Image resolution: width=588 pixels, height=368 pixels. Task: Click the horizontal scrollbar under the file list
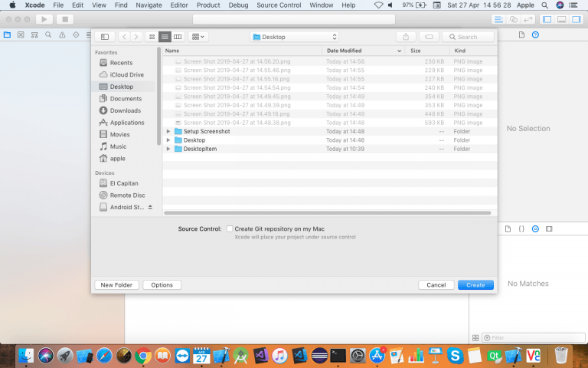329,212
